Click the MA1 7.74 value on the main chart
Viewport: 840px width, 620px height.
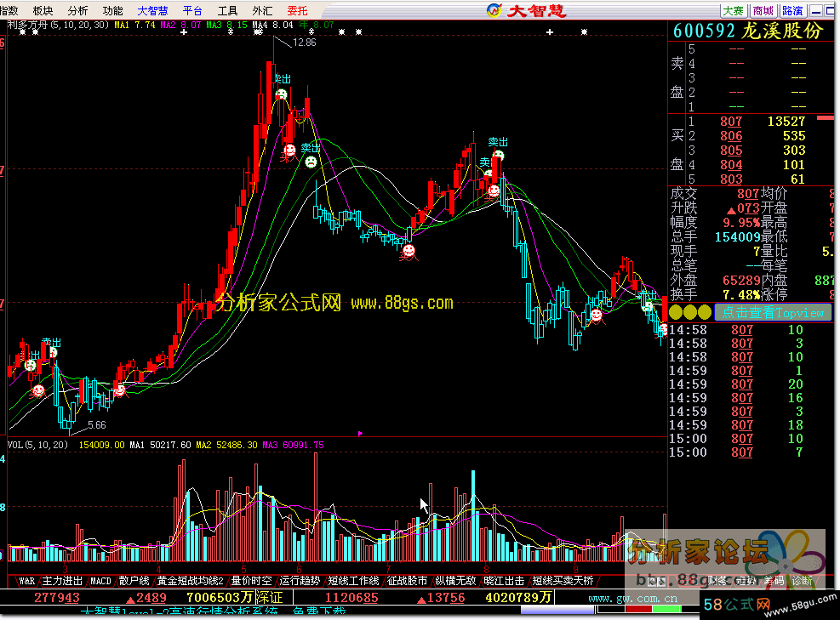[x=134, y=26]
